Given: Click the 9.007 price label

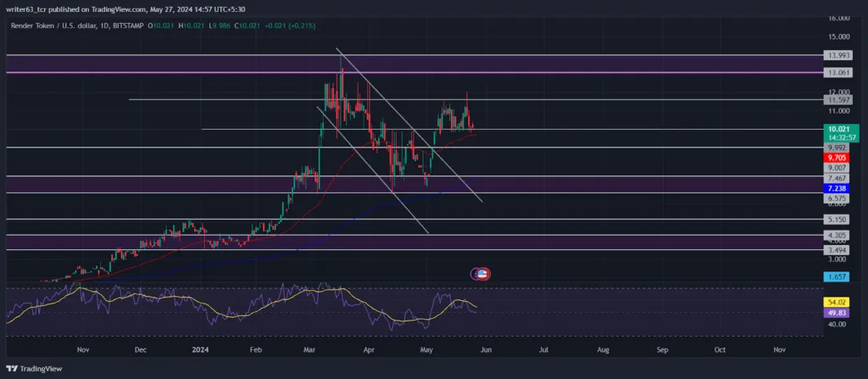Looking at the screenshot, I should pos(836,167).
